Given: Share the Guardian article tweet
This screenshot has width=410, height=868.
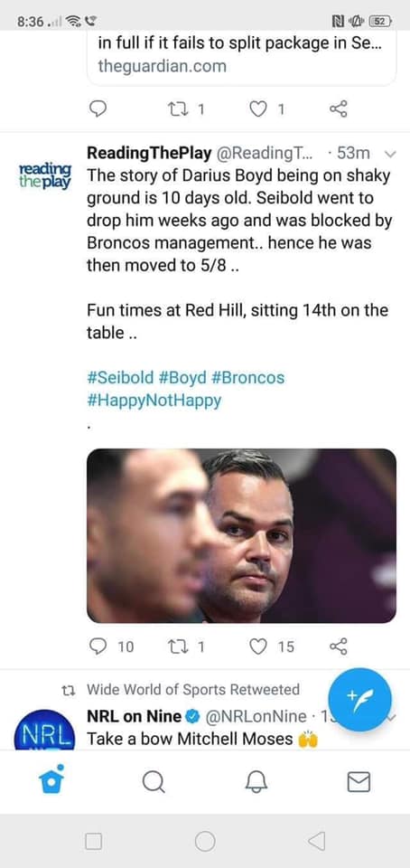Looking at the screenshot, I should tap(339, 109).
